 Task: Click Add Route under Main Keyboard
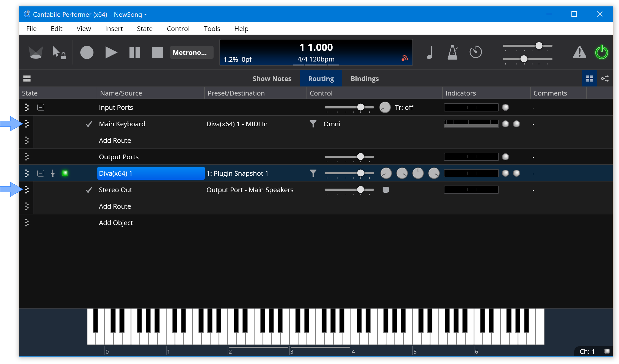(x=115, y=140)
